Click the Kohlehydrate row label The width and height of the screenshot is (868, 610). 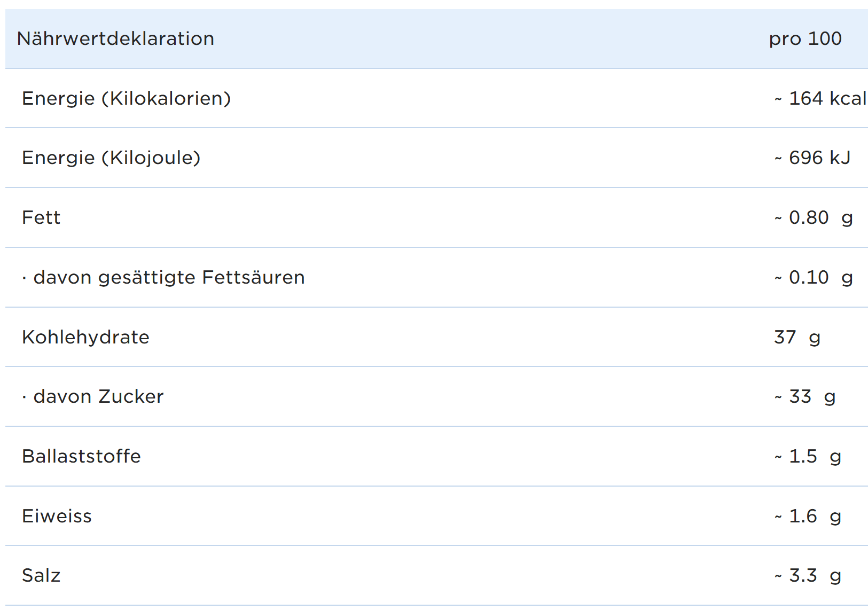click(x=85, y=338)
